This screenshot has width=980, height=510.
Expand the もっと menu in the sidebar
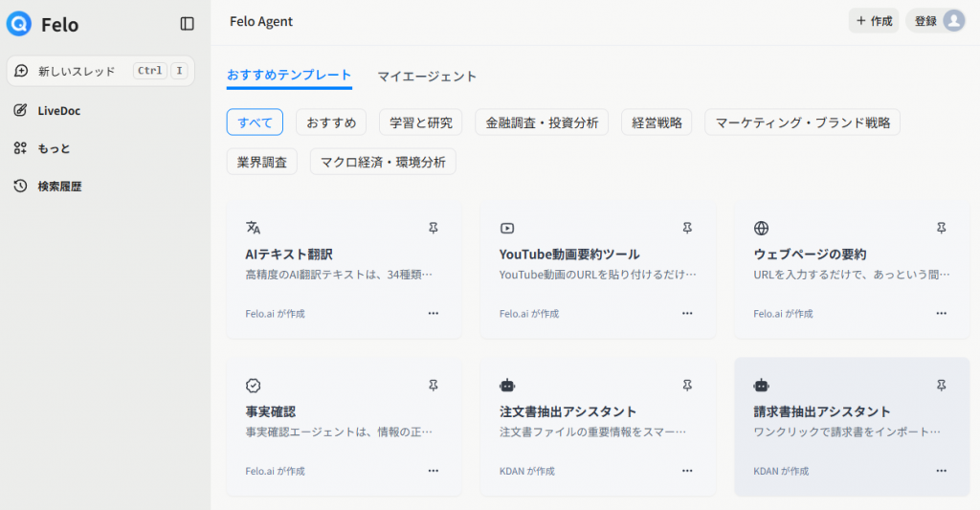coord(54,148)
